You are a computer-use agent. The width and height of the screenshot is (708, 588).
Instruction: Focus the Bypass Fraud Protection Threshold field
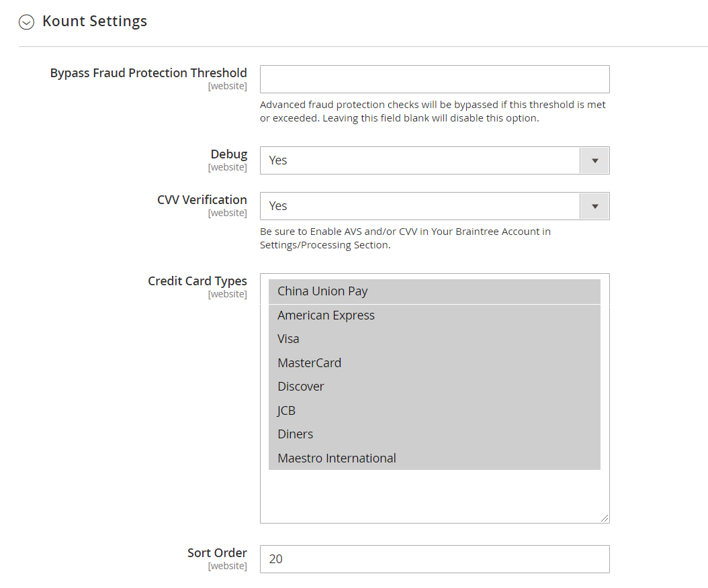click(435, 79)
